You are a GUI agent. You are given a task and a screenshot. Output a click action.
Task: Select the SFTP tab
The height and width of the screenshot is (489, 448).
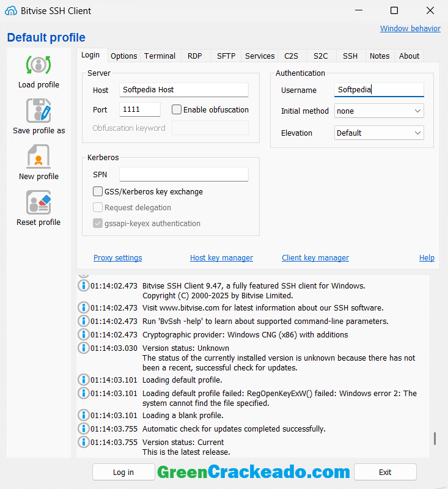[x=226, y=56]
